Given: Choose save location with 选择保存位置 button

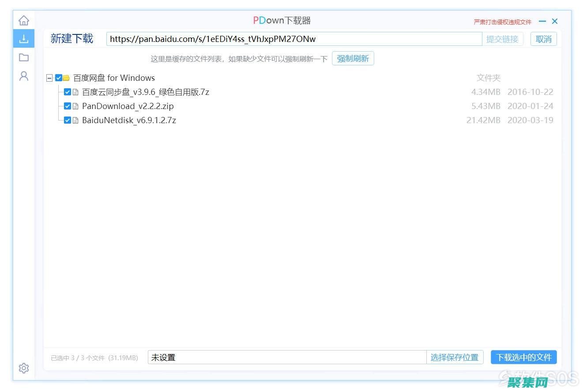Looking at the screenshot, I should click(455, 357).
